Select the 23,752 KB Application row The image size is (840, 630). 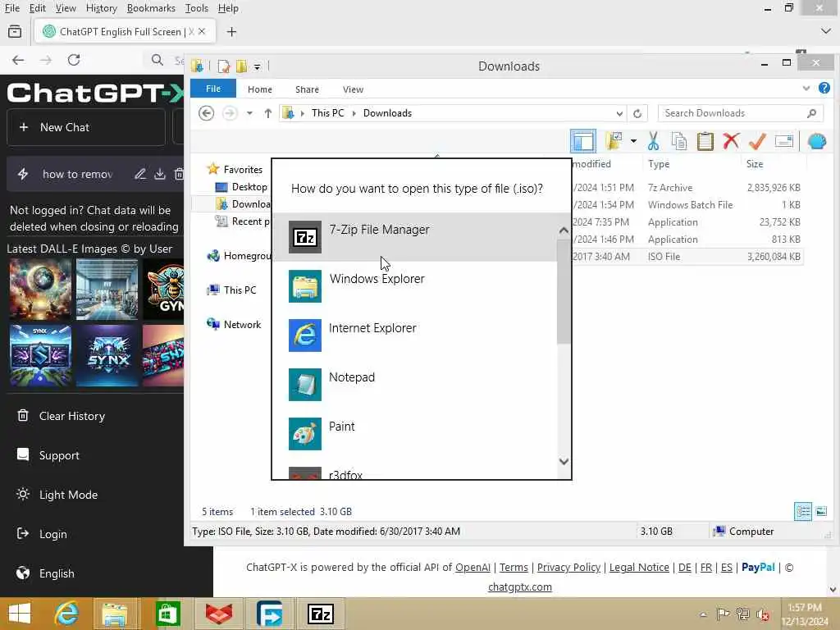pyautogui.click(x=688, y=221)
